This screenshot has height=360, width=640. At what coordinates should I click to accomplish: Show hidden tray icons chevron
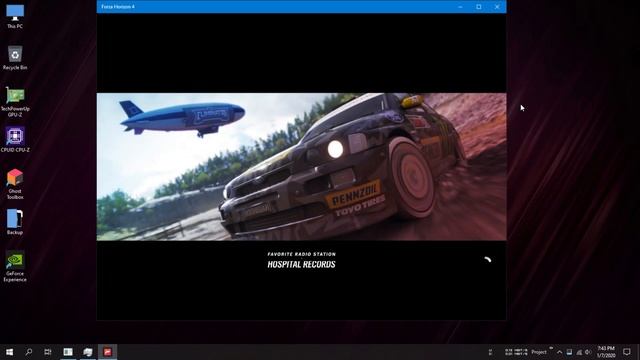[560, 352]
